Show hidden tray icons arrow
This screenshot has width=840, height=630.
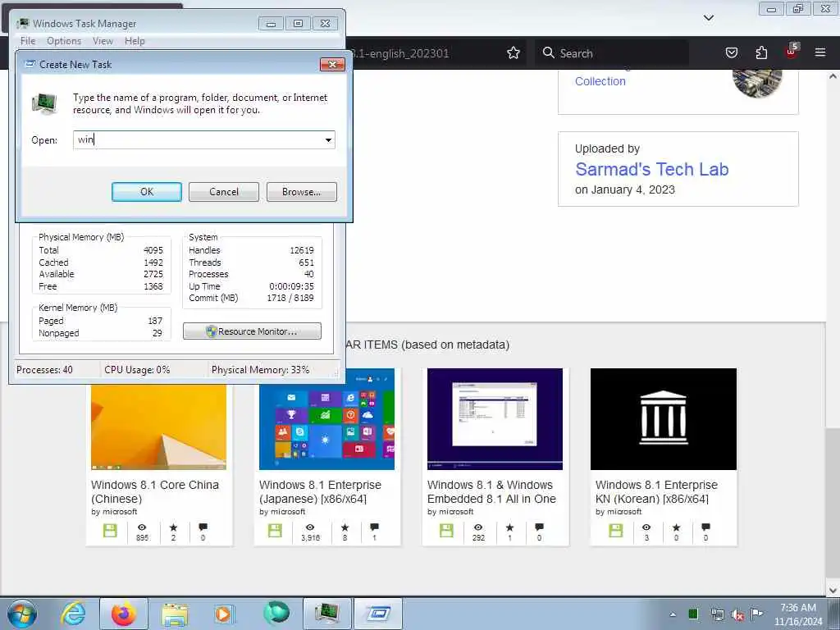[x=673, y=614]
